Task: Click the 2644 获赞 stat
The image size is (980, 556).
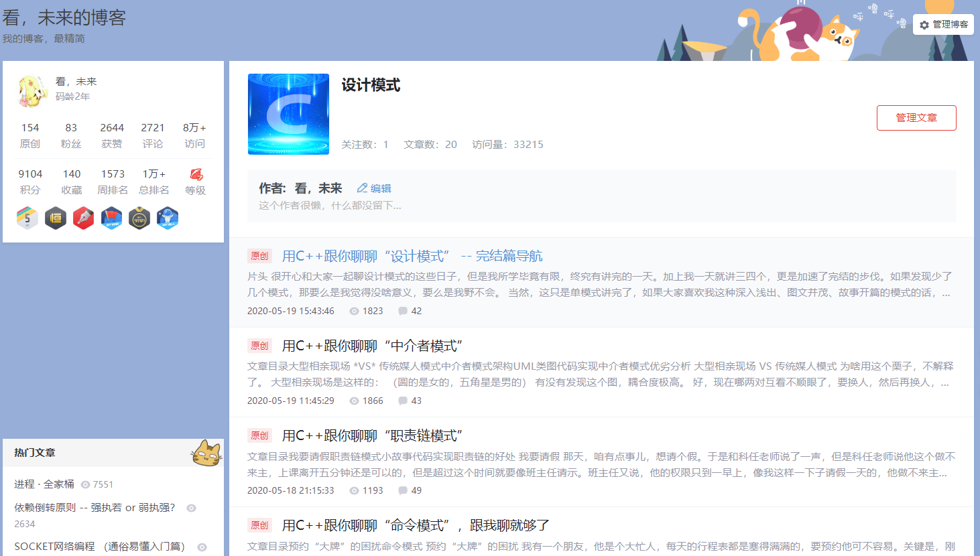Action: [x=112, y=135]
